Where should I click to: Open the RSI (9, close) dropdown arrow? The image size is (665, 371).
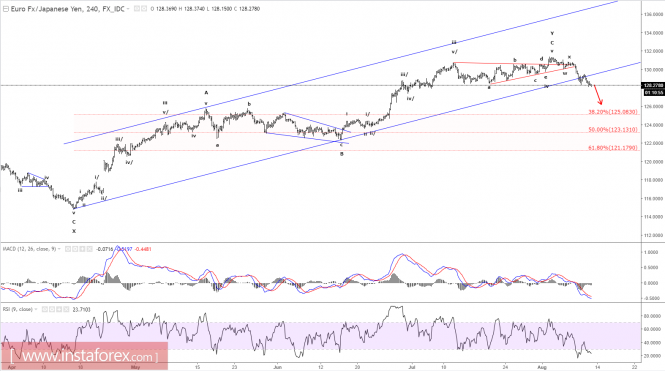point(36,310)
